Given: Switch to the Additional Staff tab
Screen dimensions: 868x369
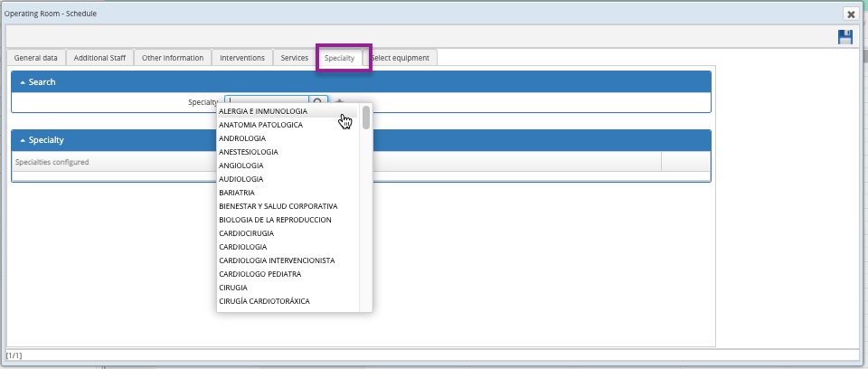Looking at the screenshot, I should 99,58.
